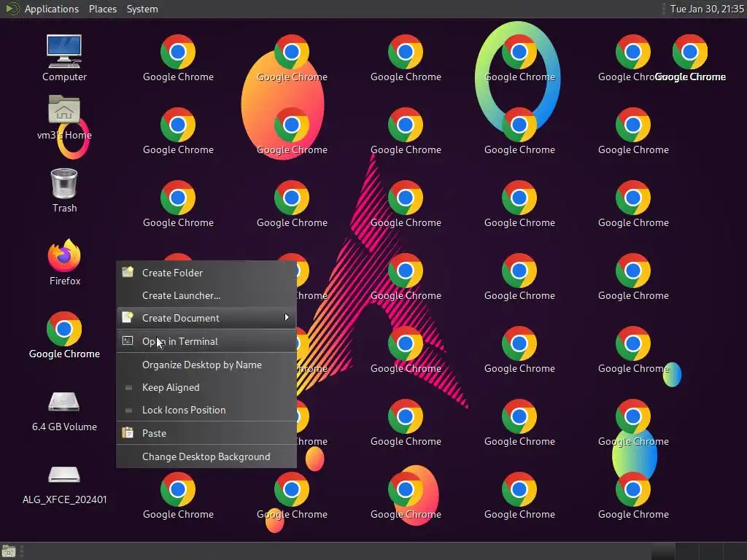Choose Create Launcher... in the context menu
747x560 pixels.
click(x=206, y=296)
